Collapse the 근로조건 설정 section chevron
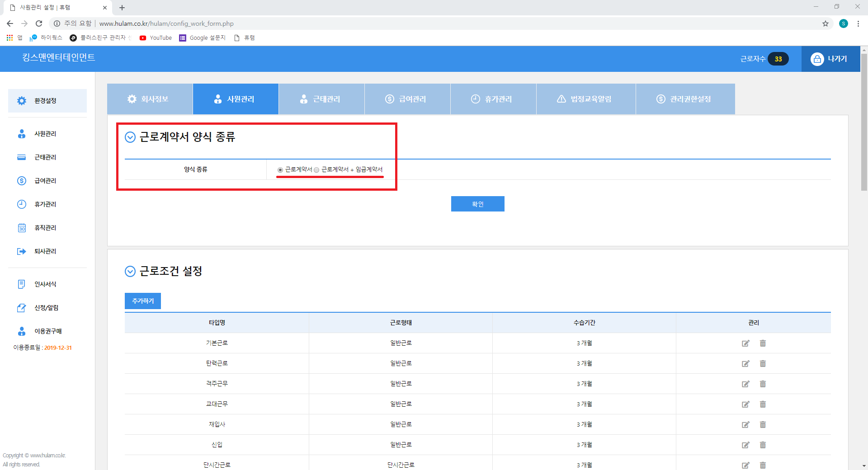 coord(130,272)
